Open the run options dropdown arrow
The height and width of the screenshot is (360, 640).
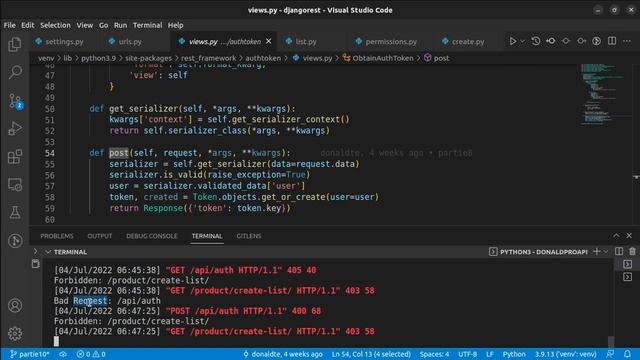[522, 41]
